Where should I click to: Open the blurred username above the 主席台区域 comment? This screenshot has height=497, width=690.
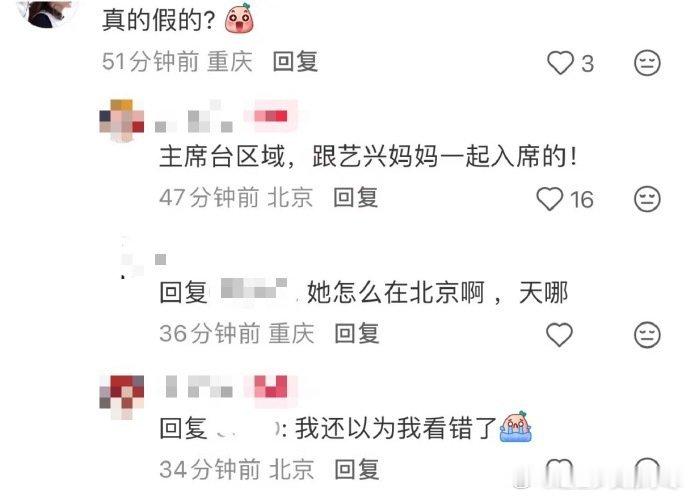pos(194,117)
